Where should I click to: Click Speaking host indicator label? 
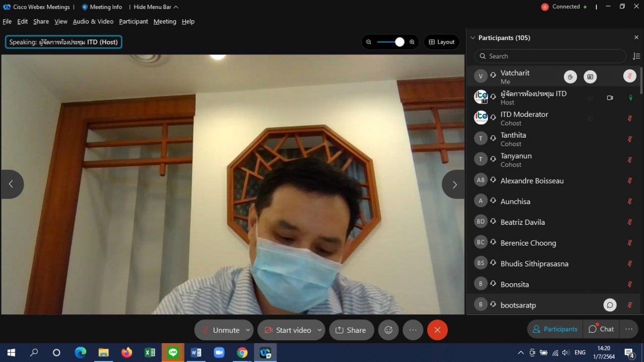point(63,42)
